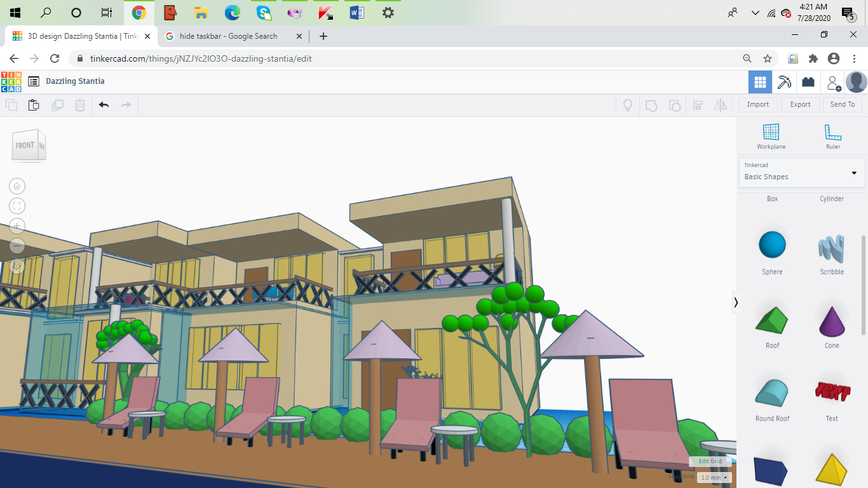Copy the selected shape

click(x=11, y=105)
